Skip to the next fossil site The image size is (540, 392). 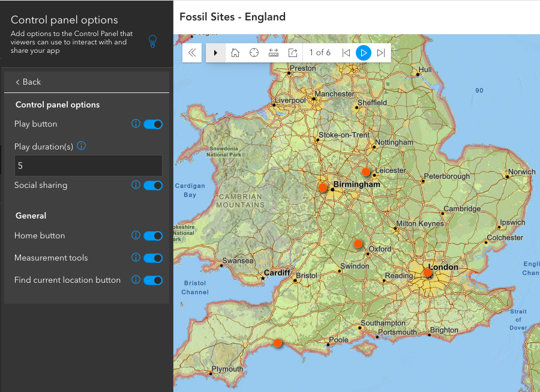[x=381, y=53]
